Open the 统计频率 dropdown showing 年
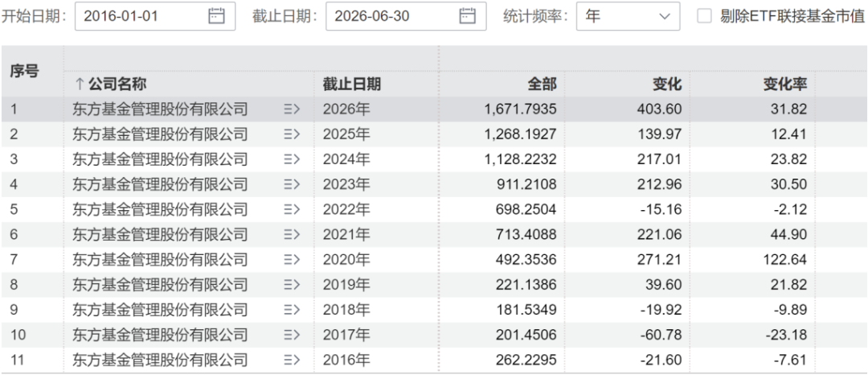Image resolution: width=868 pixels, height=375 pixels. point(628,16)
